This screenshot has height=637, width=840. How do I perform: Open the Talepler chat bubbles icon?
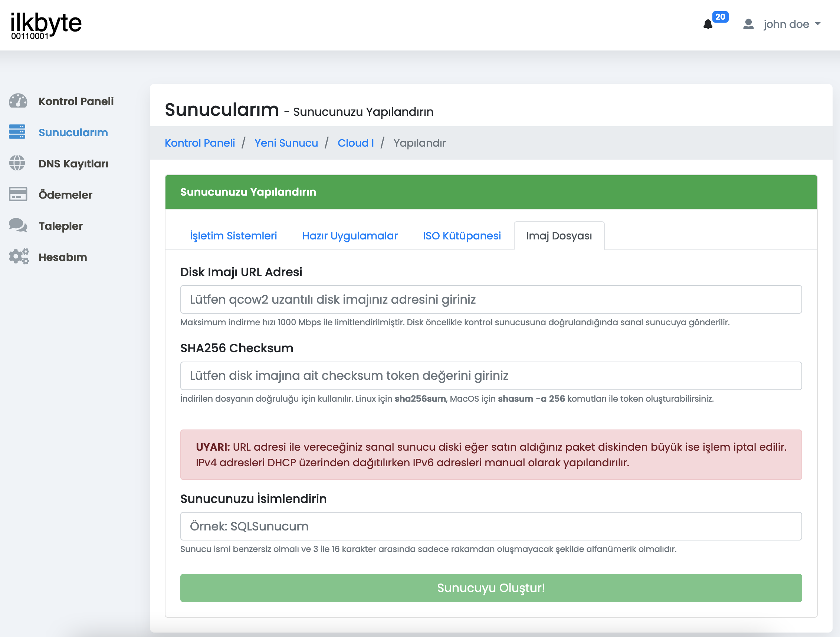point(18,225)
